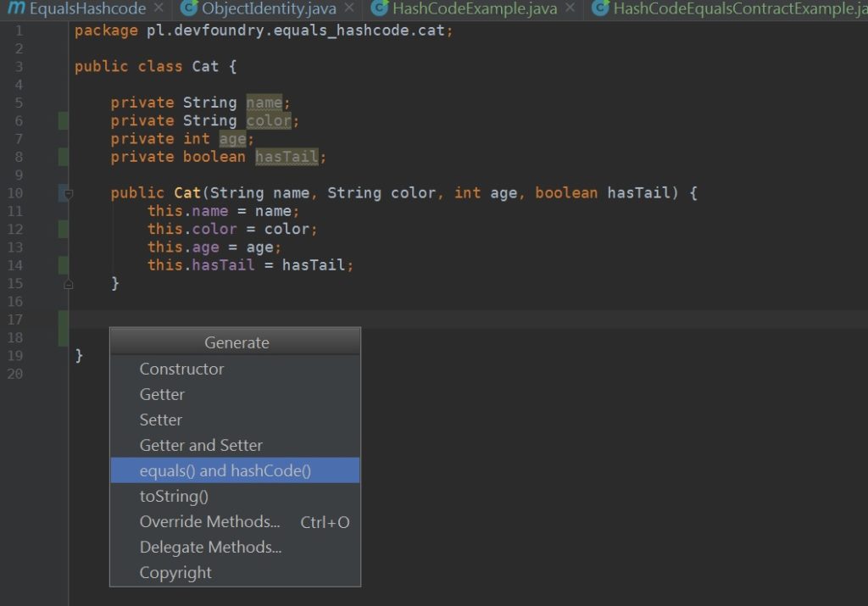
Task: Open Delegate Methods... option
Action: 235,547
